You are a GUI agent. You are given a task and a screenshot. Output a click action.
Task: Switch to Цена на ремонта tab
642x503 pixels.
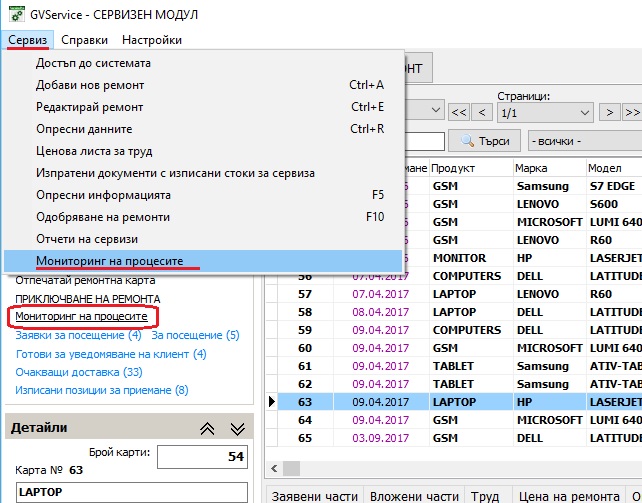click(569, 496)
